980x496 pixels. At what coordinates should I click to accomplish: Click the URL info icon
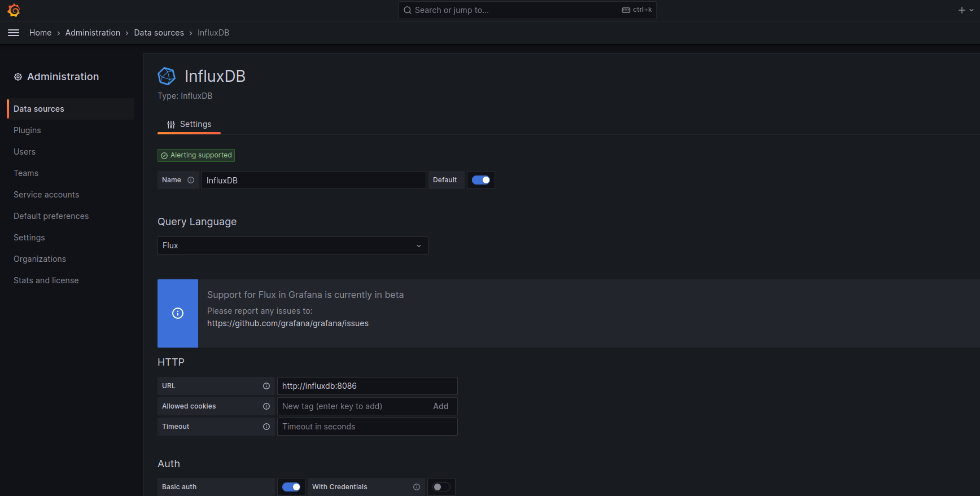(x=266, y=386)
